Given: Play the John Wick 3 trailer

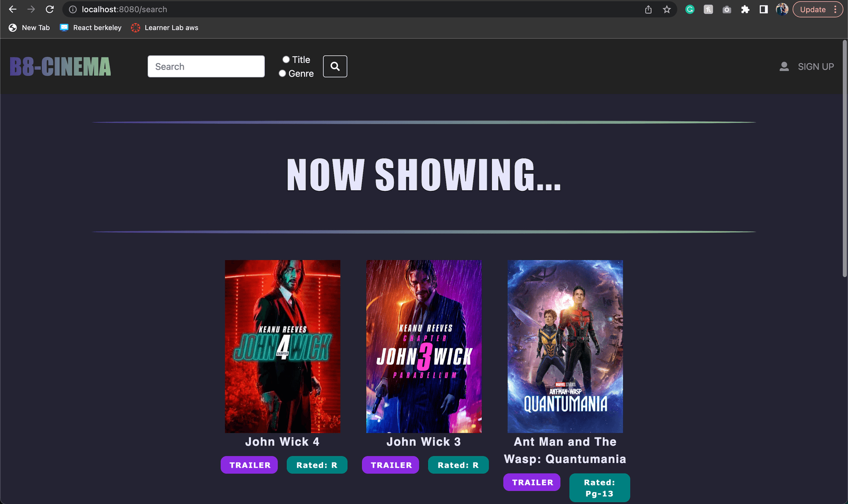Looking at the screenshot, I should 391,465.
